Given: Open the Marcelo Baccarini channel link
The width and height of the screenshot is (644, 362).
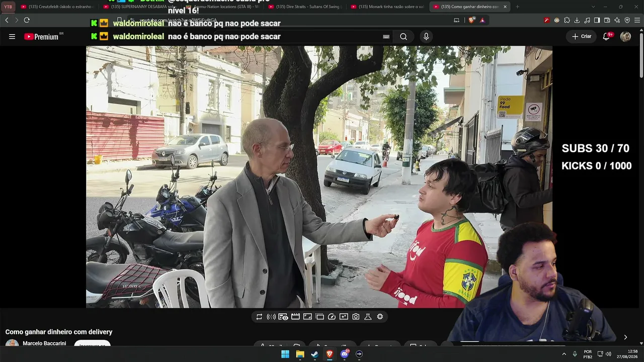Looking at the screenshot, I should [x=44, y=343].
